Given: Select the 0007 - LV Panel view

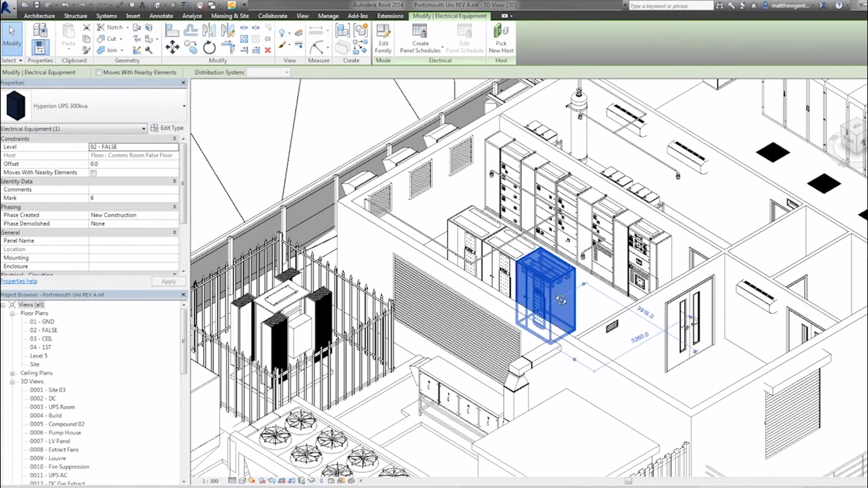Looking at the screenshot, I should [50, 441].
